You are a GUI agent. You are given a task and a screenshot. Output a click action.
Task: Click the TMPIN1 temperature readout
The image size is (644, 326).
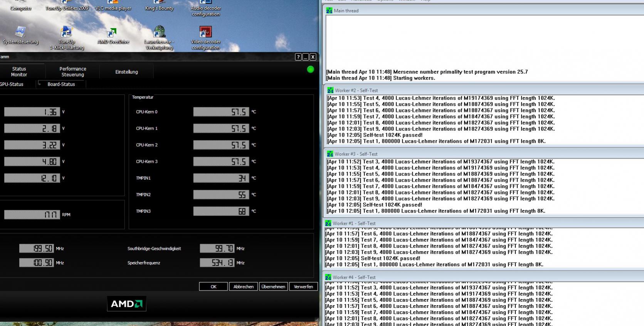(x=221, y=178)
